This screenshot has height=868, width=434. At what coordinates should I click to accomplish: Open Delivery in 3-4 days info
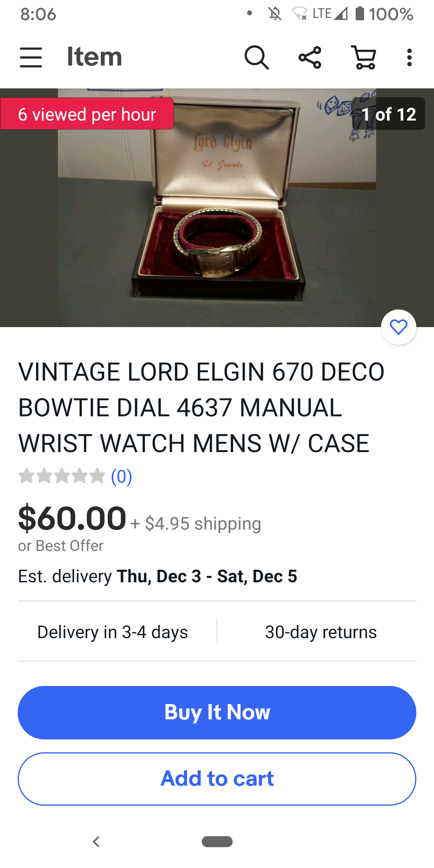(x=113, y=632)
